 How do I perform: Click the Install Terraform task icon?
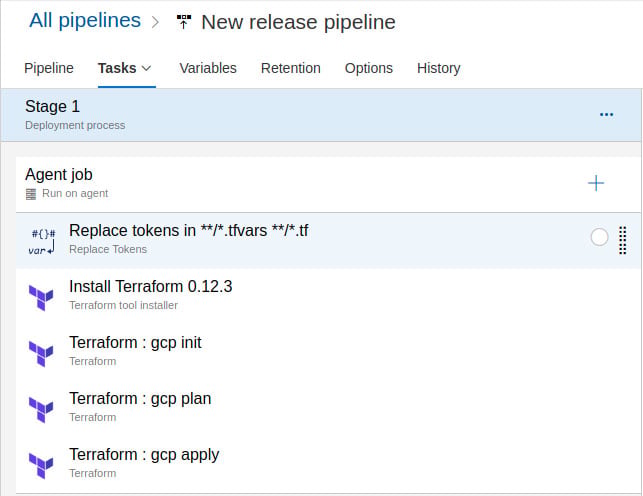[41, 298]
